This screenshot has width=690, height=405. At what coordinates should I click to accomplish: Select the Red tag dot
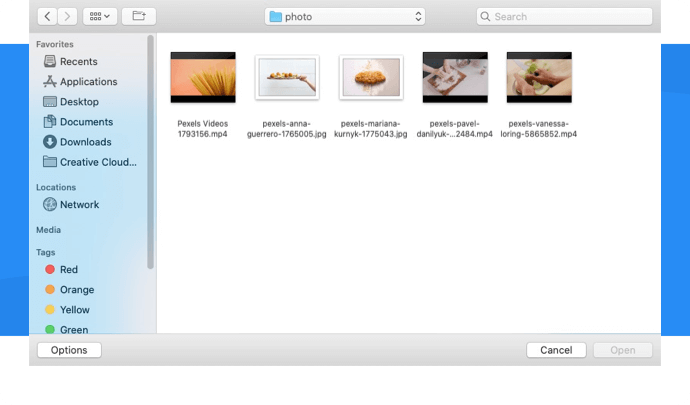[x=50, y=269]
